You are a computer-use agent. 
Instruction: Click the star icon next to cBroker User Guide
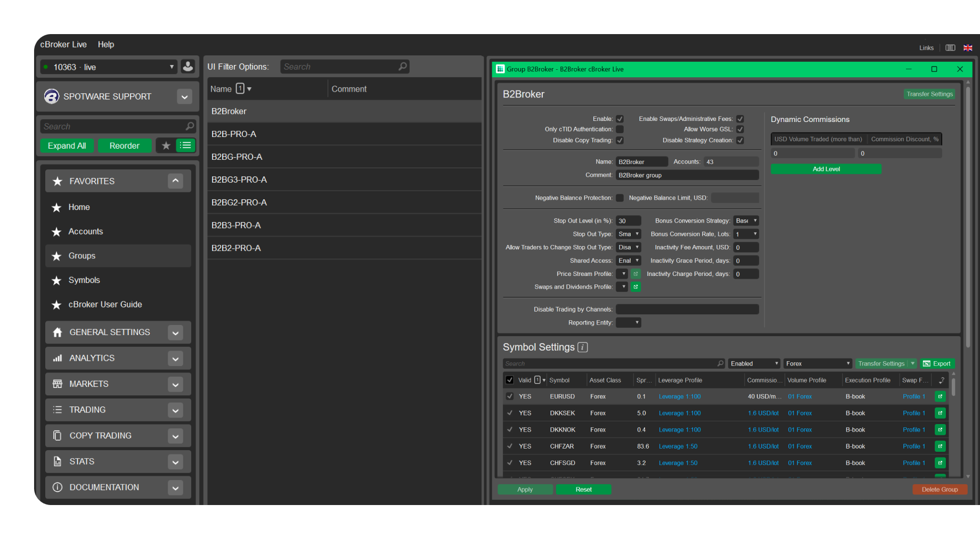[56, 305]
